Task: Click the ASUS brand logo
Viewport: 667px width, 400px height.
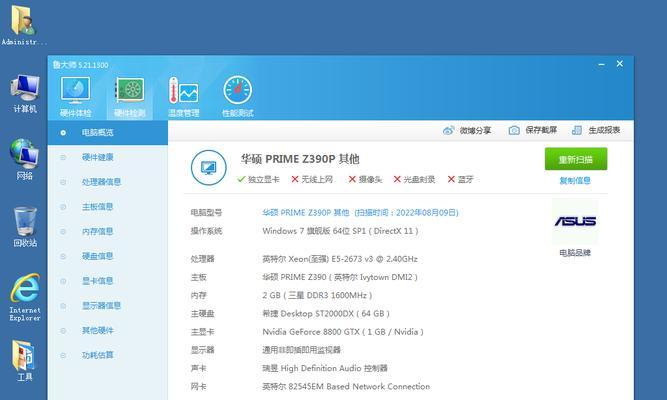Action: pyautogui.click(x=575, y=221)
